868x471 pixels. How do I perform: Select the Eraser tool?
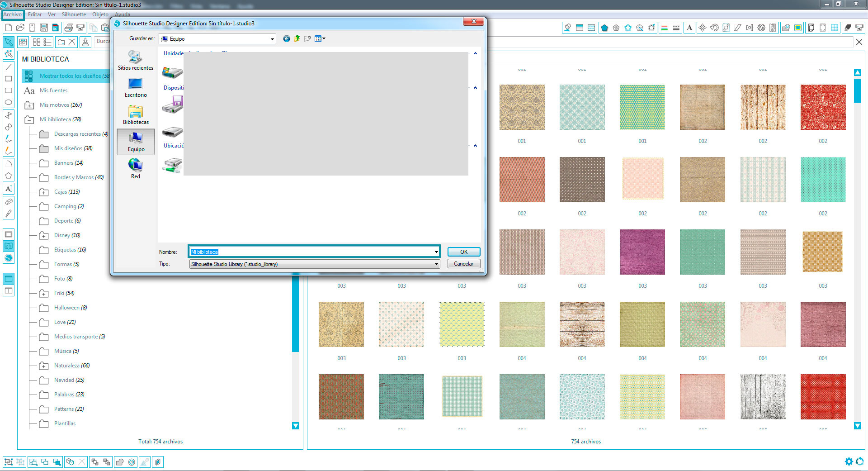(x=9, y=202)
